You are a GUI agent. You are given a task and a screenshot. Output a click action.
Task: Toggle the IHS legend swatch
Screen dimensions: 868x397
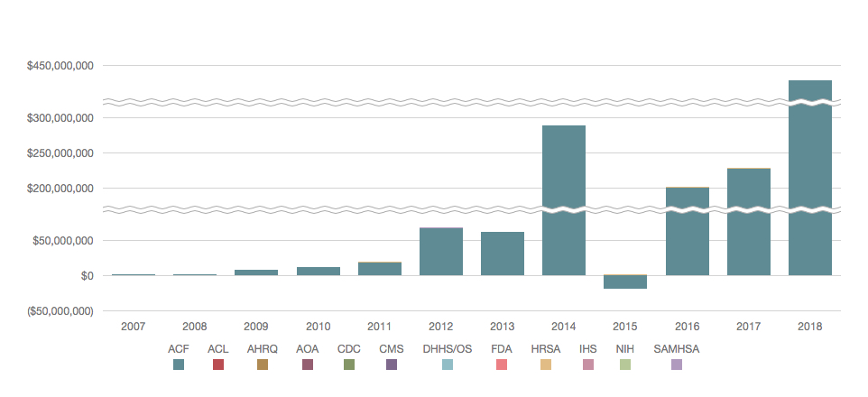click(588, 365)
